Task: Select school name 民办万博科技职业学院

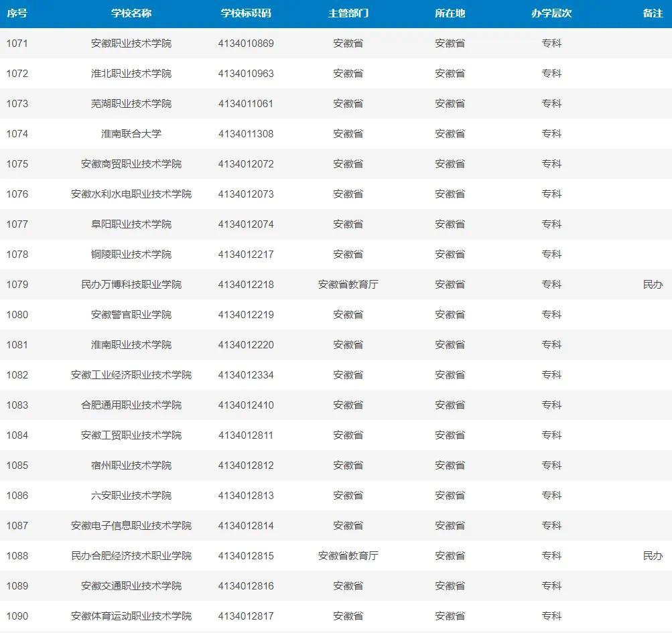Action: tap(131, 285)
